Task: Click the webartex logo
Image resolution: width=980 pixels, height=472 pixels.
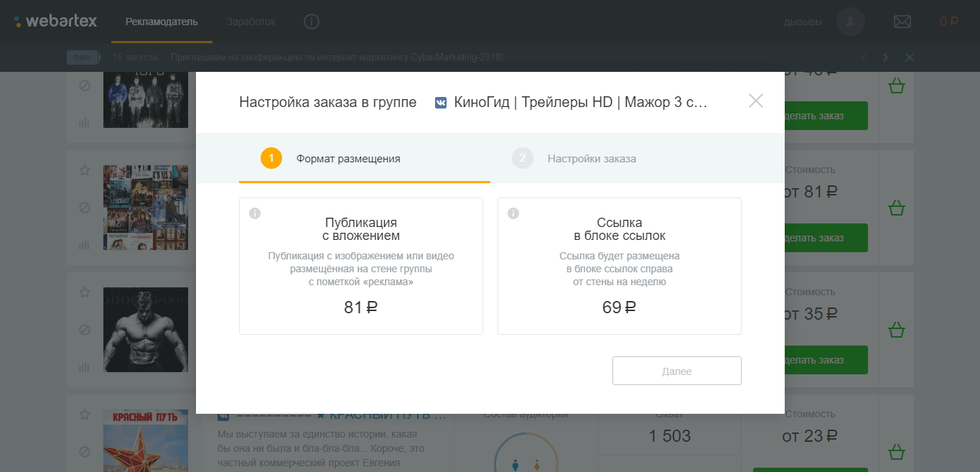Action: [x=55, y=21]
